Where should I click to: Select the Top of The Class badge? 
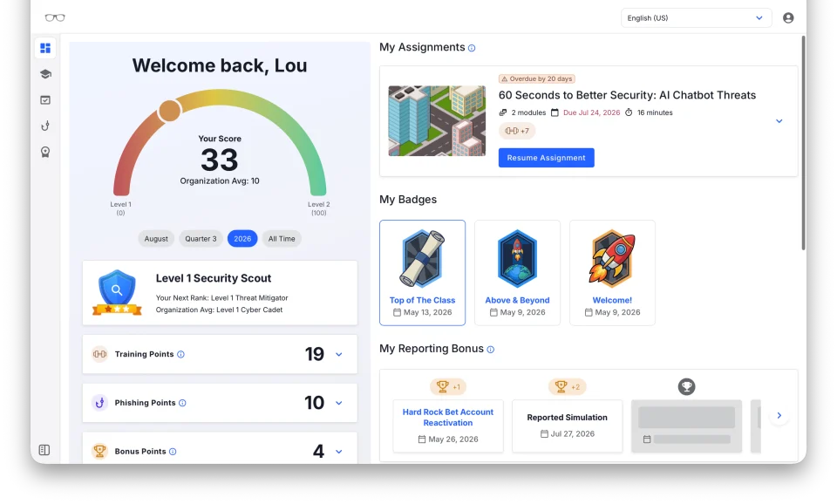(x=422, y=273)
